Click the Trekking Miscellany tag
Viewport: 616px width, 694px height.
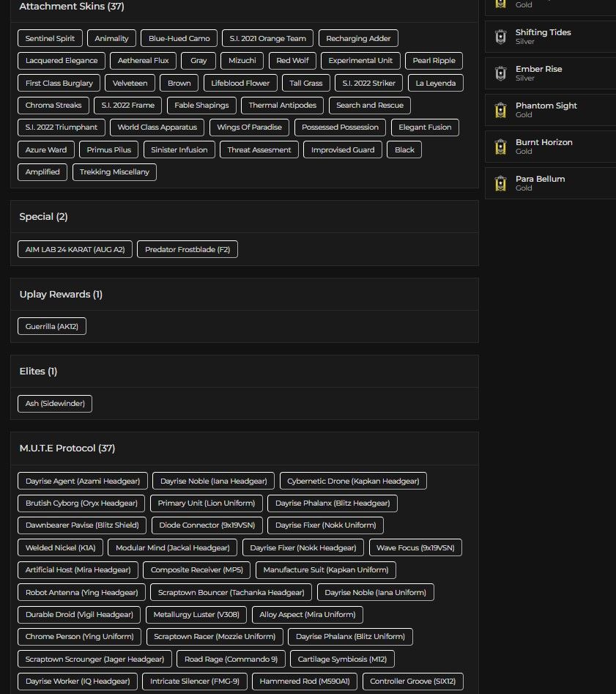(114, 171)
